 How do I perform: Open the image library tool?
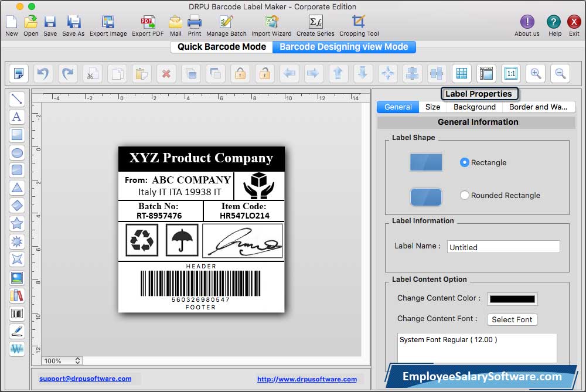(x=17, y=295)
